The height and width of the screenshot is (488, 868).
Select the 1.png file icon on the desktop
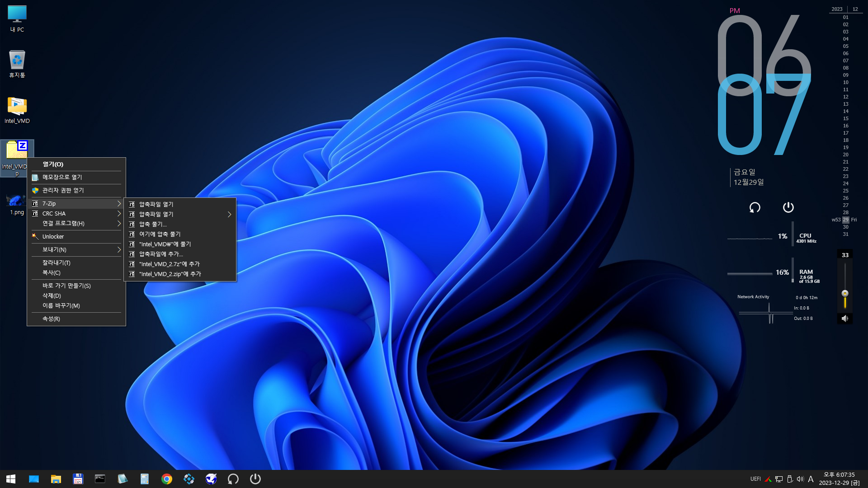click(17, 204)
